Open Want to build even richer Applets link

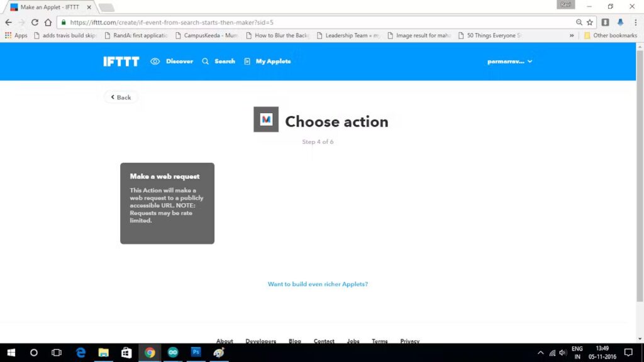(318, 284)
